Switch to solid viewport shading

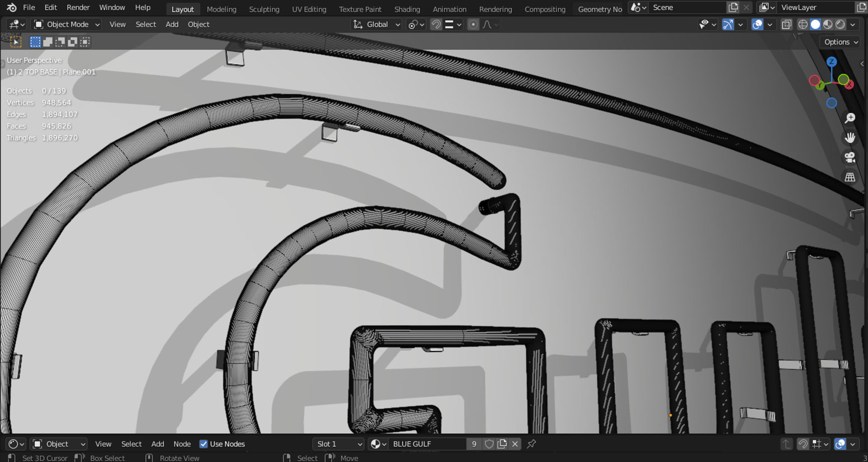click(815, 24)
